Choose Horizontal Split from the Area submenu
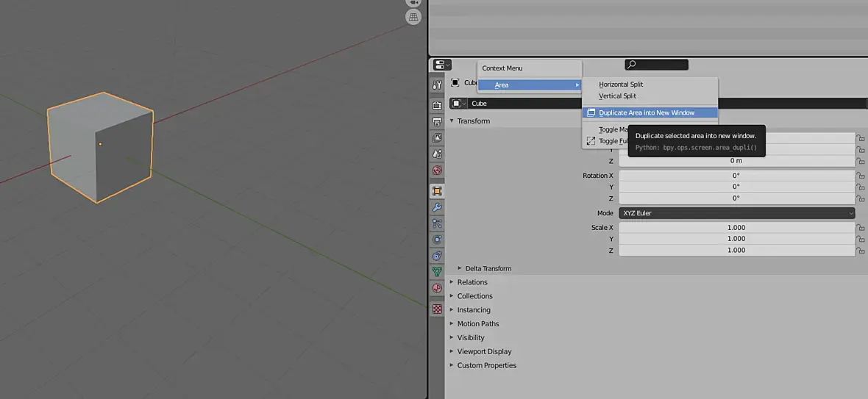This screenshot has height=399, width=868. click(x=650, y=85)
